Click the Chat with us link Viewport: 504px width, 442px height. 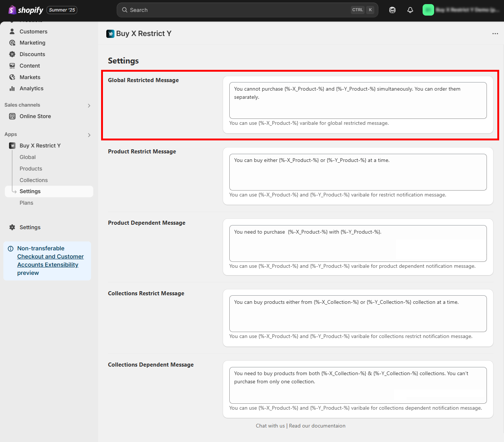click(x=270, y=426)
